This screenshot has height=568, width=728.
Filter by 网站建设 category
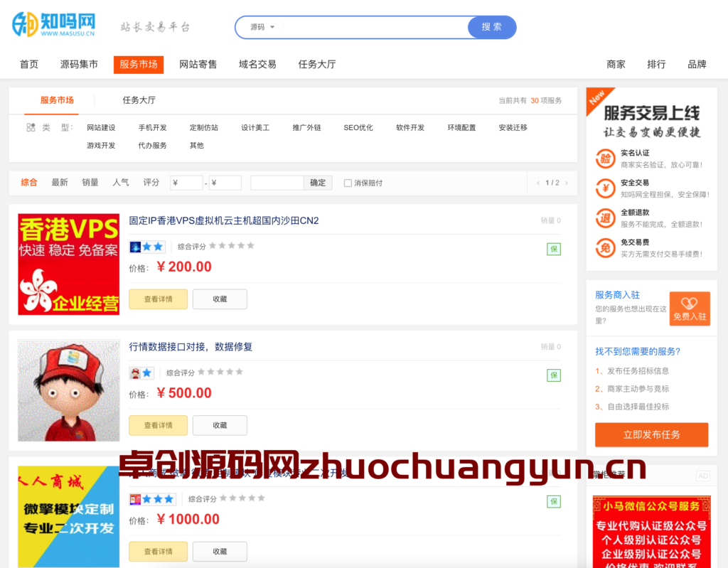(101, 128)
